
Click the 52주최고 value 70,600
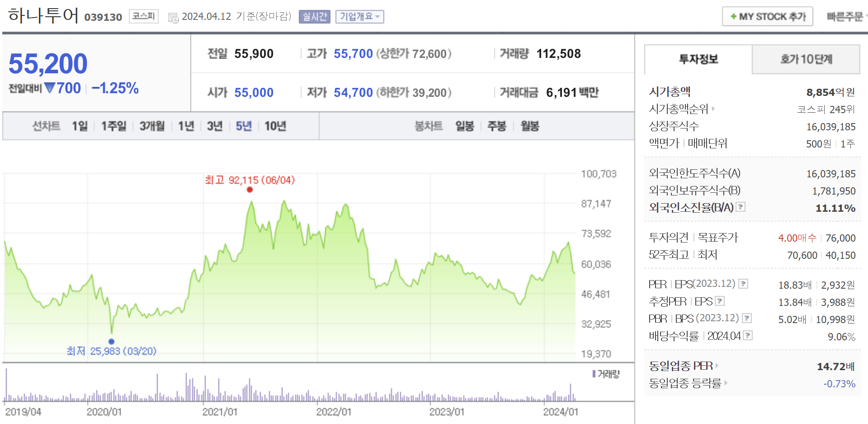pos(802,255)
